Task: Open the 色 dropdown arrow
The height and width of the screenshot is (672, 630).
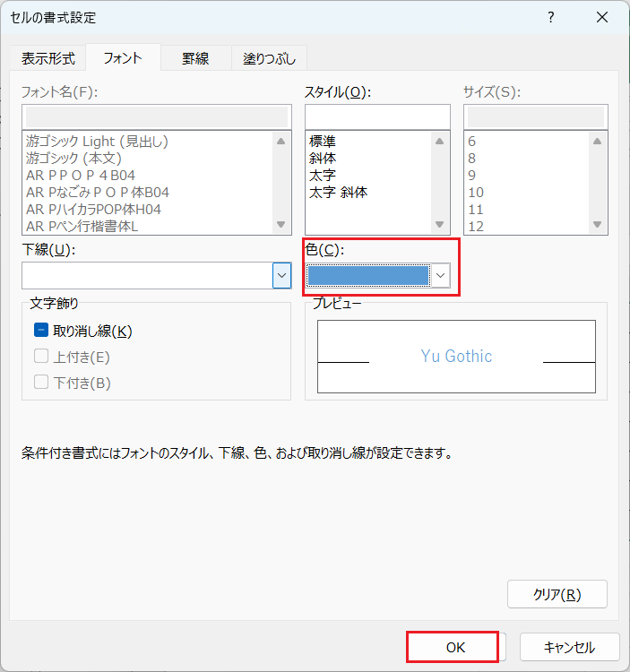Action: [440, 275]
